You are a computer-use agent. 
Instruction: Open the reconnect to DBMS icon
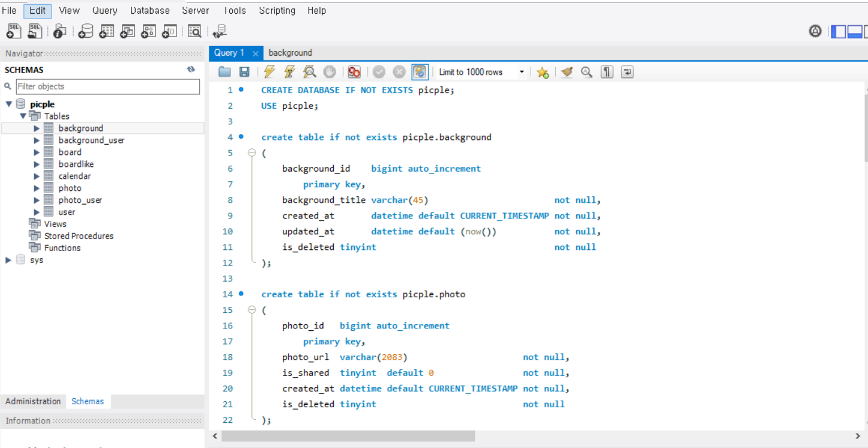coord(220,31)
